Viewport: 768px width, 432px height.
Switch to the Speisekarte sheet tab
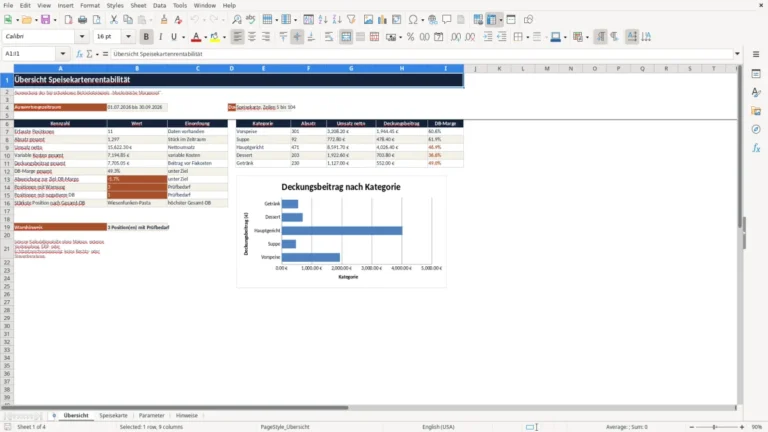[x=113, y=415]
